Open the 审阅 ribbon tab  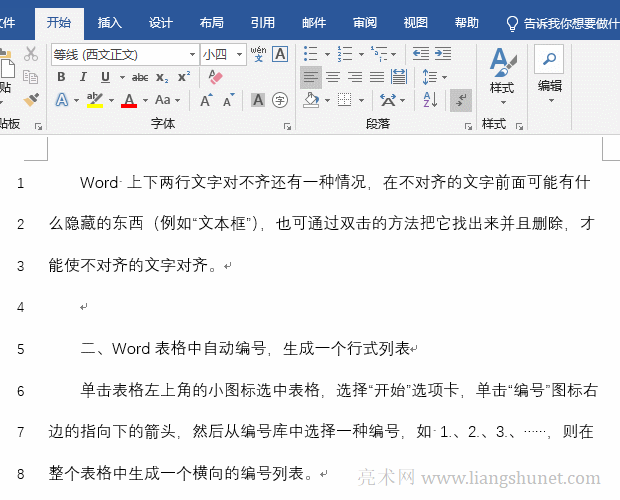[365, 22]
